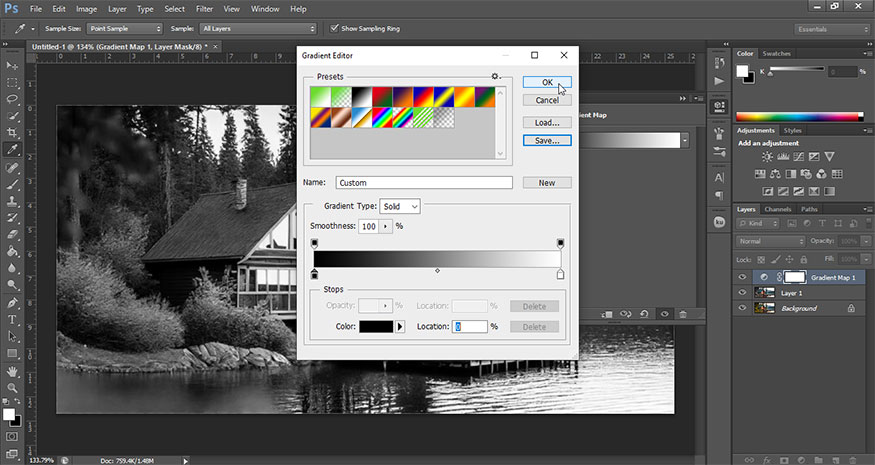875x465 pixels.
Task: Click the Save... button
Action: click(546, 141)
